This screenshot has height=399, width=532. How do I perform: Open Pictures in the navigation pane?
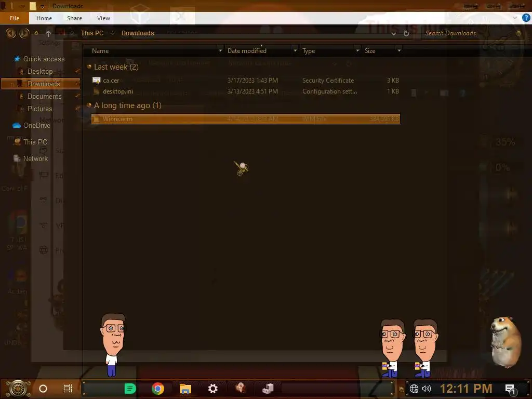(x=39, y=109)
